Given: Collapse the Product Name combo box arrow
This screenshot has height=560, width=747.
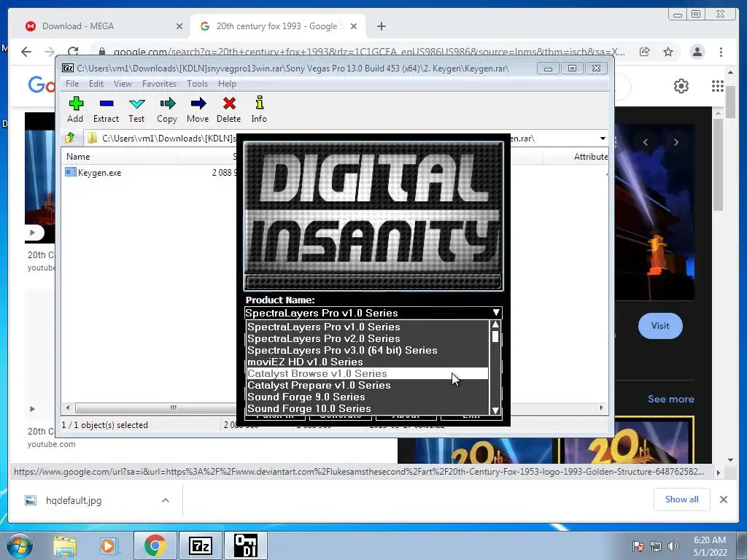Looking at the screenshot, I should coord(496,312).
